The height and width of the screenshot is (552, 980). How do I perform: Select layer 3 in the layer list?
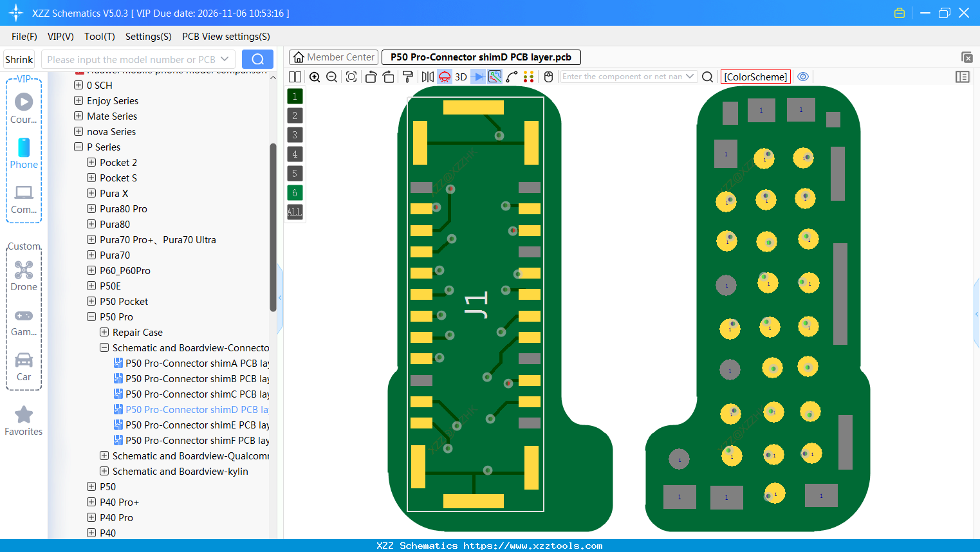[295, 134]
